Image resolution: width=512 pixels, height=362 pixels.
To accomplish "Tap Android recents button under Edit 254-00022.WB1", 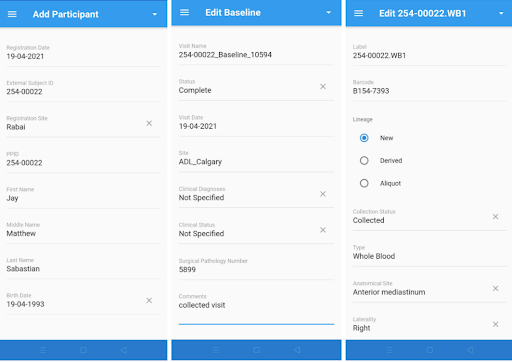I will click(389, 350).
